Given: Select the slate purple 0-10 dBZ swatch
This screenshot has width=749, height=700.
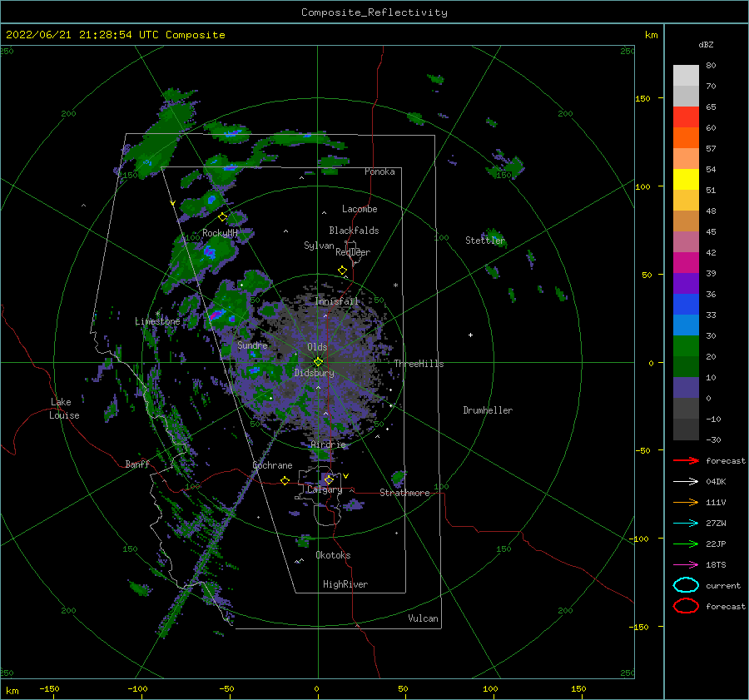Looking at the screenshot, I should click(686, 387).
